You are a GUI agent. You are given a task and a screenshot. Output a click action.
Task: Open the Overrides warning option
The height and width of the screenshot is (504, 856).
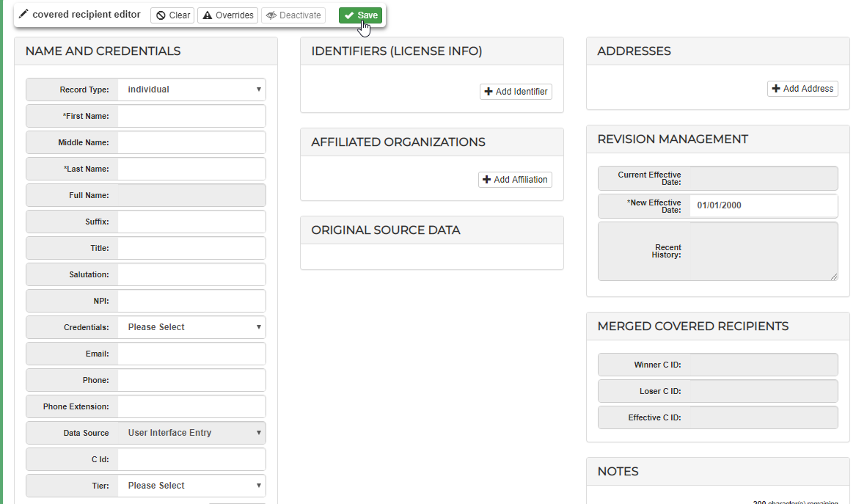pos(227,15)
